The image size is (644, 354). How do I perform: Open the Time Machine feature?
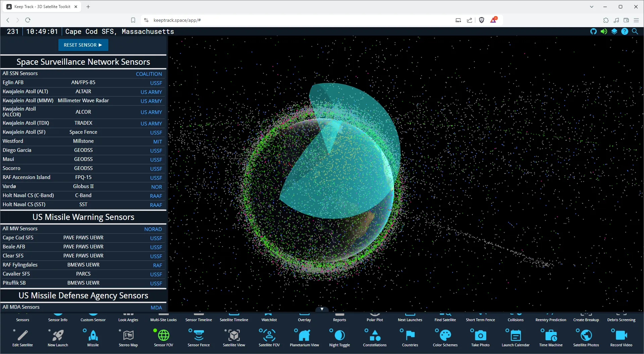(550, 337)
